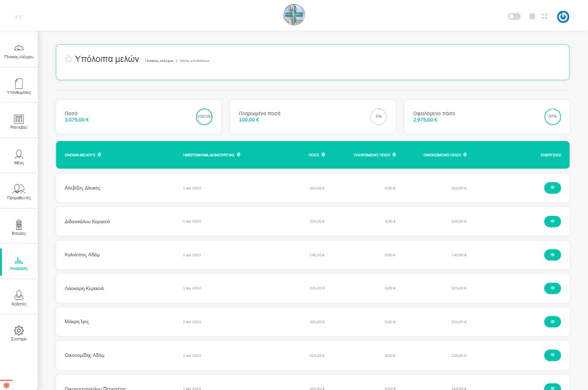Click the ΕΝΕΡΓΕΙΕΣ column header
Image resolution: width=588 pixels, height=390 pixels.
point(551,155)
